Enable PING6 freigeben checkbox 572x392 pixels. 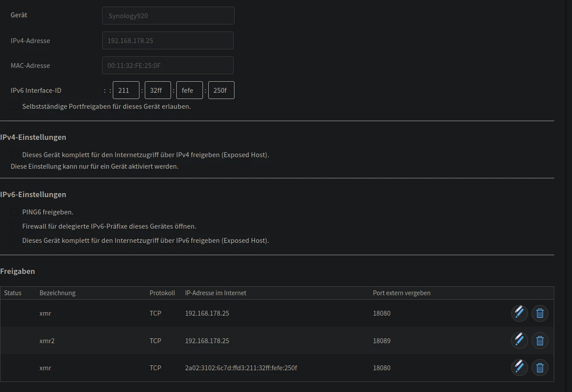(x=15, y=212)
